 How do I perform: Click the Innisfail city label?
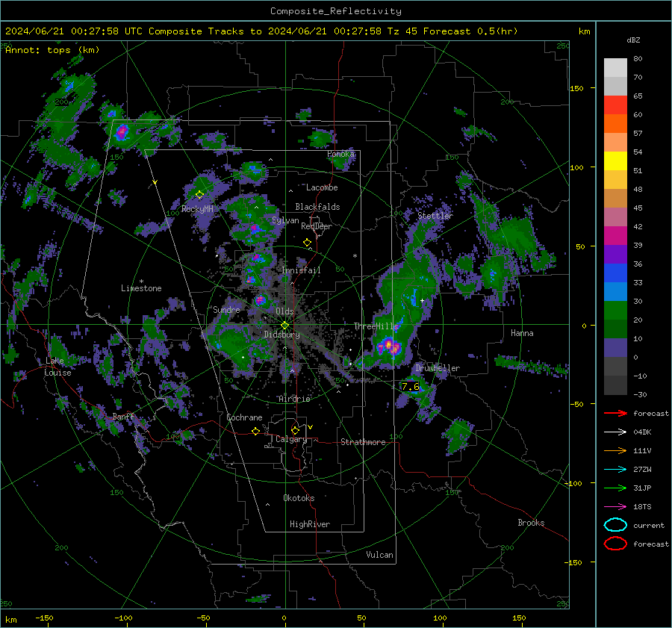tap(301, 270)
